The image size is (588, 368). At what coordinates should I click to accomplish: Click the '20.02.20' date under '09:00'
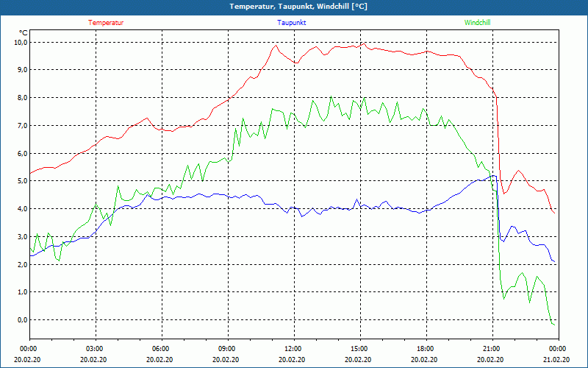click(226, 359)
